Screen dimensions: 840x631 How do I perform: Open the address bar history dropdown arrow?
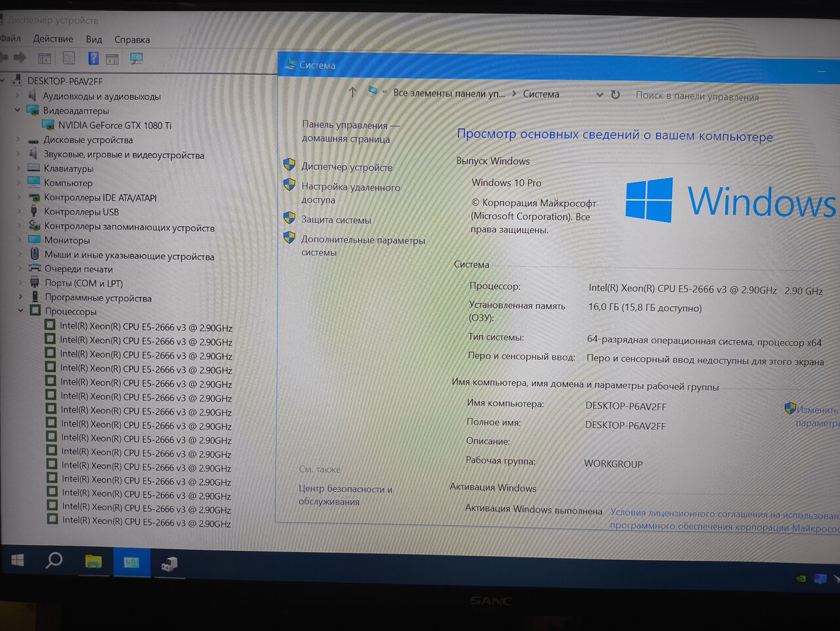pyautogui.click(x=599, y=95)
